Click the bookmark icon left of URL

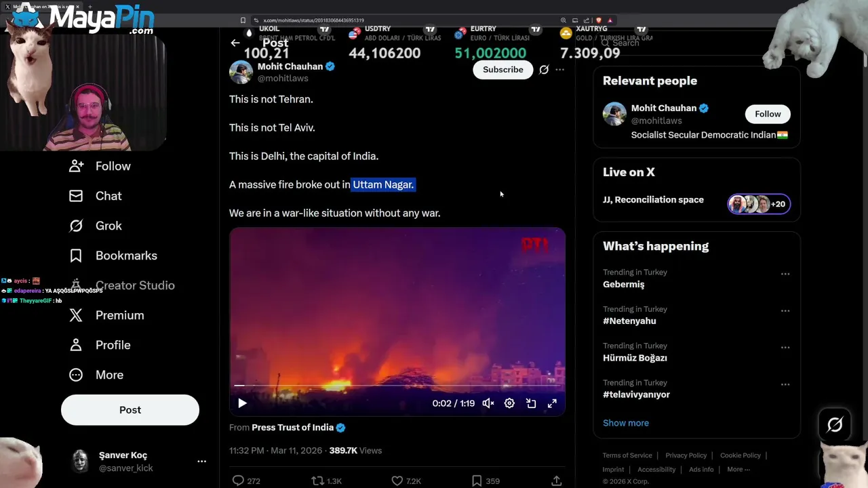[x=243, y=20]
